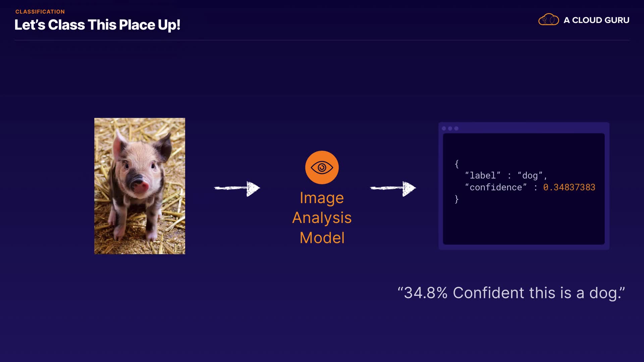
Task: Click the "confidence" key in the JSON
Action: 495,187
